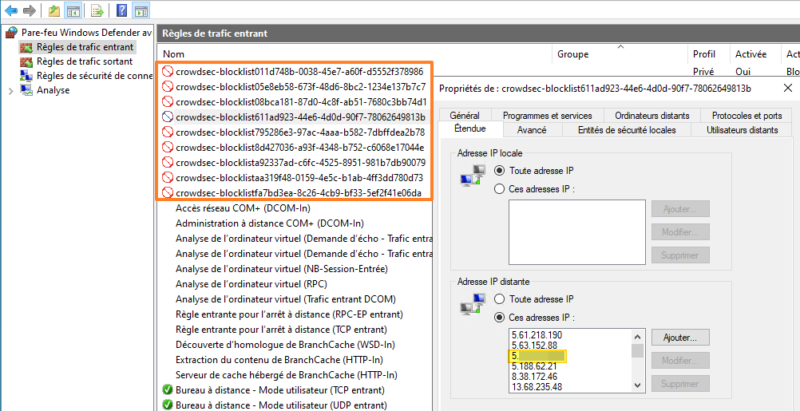Click the Up one level folder icon
This screenshot has height=411, width=800.
coord(54,10)
